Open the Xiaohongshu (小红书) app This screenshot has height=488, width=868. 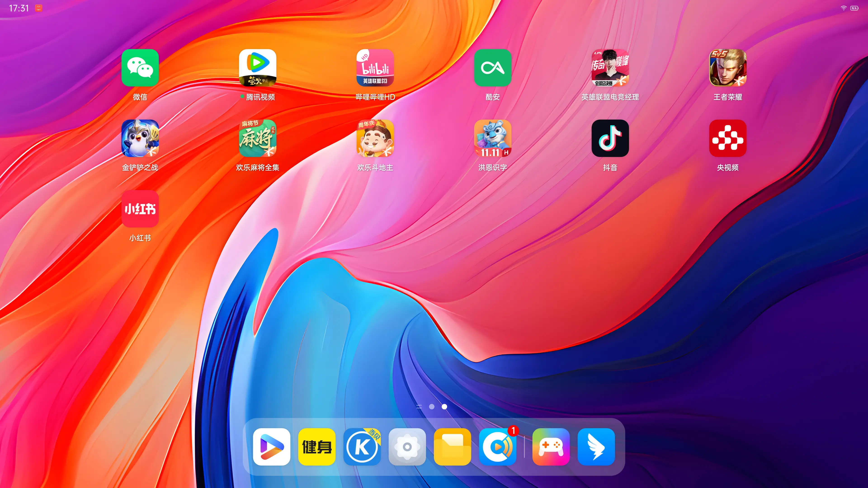coord(140,209)
